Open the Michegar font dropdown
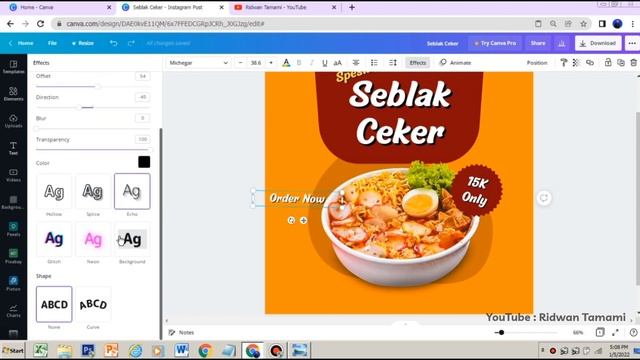 pyautogui.click(x=198, y=62)
